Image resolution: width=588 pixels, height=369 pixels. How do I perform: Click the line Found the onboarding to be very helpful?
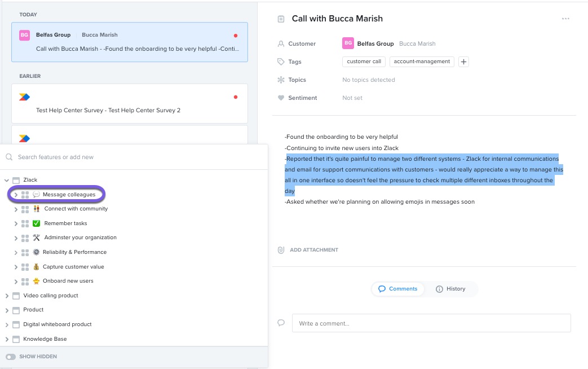pyautogui.click(x=341, y=137)
